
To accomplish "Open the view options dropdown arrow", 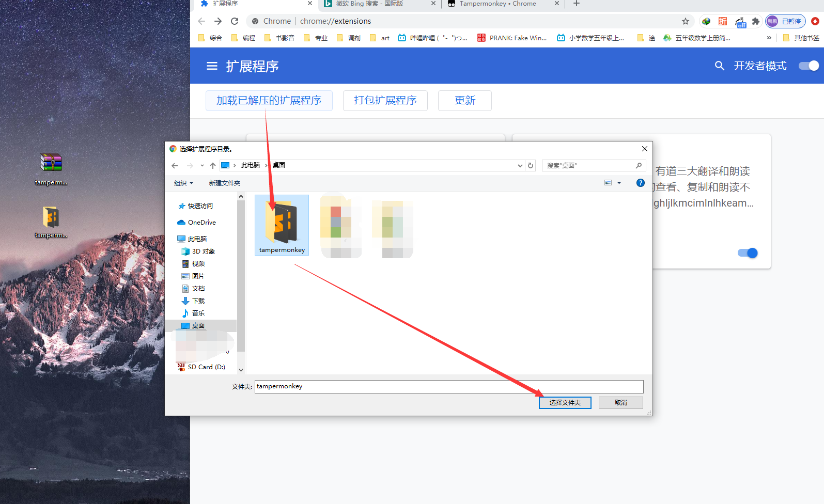I will [619, 183].
